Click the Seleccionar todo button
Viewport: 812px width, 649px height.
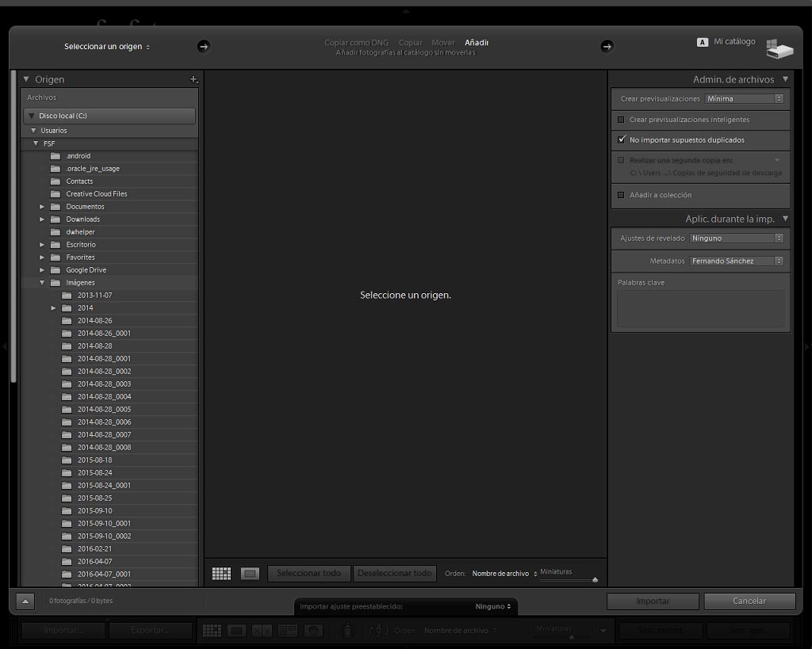coord(309,574)
